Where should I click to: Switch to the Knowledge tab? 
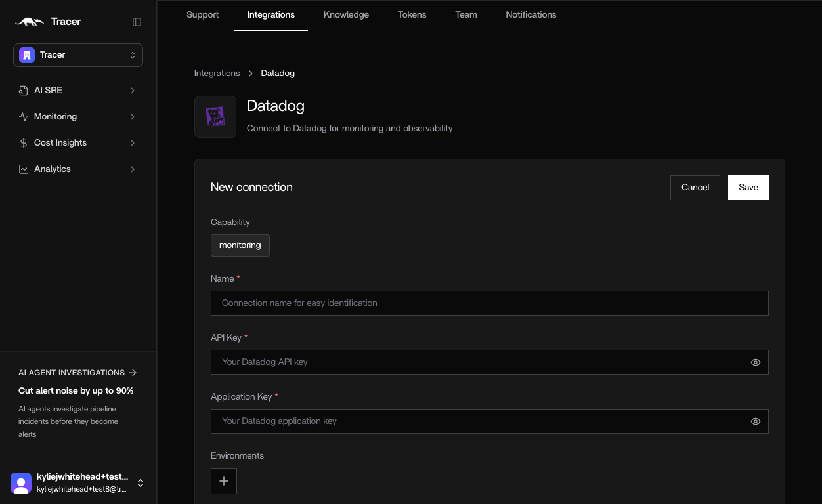tap(346, 14)
